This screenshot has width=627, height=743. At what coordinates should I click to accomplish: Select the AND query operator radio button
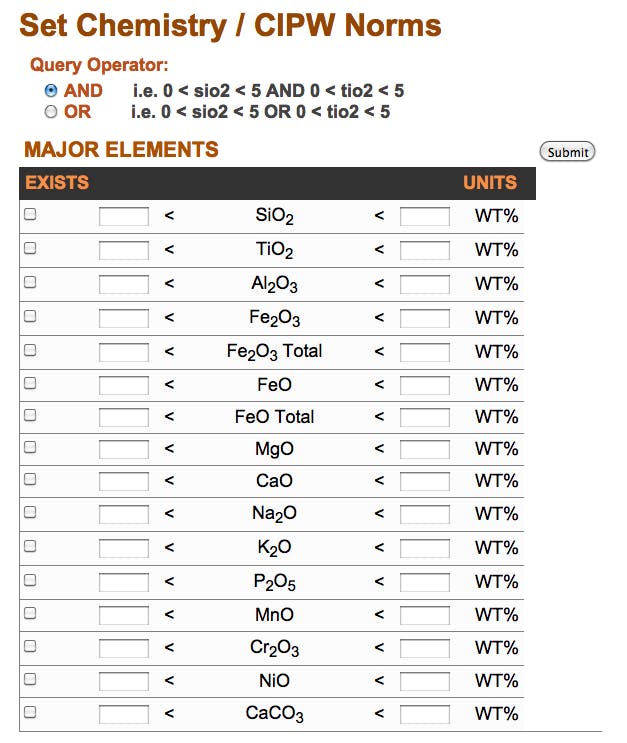pyautogui.click(x=51, y=90)
